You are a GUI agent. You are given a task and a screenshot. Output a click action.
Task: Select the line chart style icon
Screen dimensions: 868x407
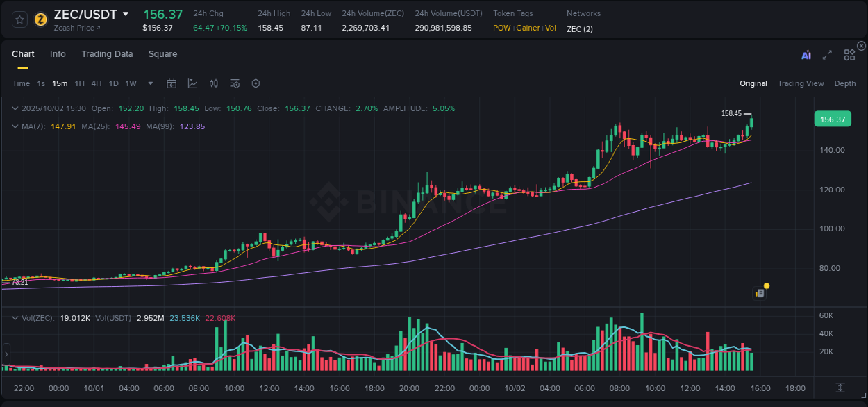[192, 83]
